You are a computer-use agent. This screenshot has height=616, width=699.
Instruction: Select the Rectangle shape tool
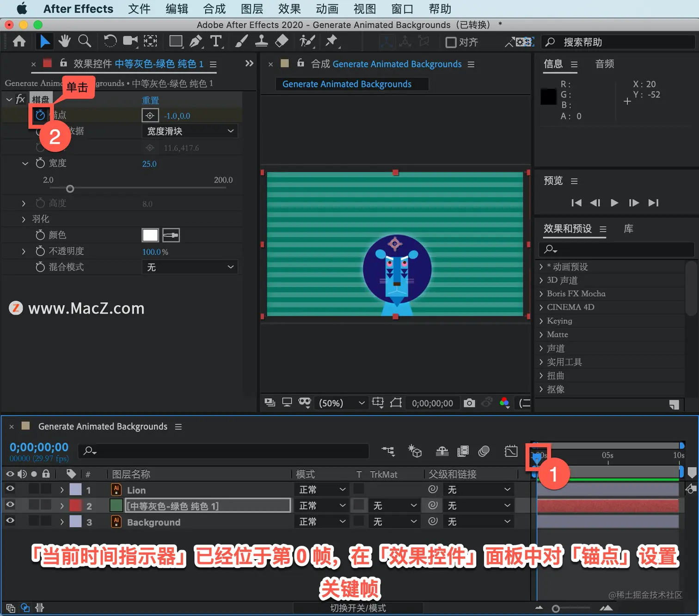tap(176, 41)
